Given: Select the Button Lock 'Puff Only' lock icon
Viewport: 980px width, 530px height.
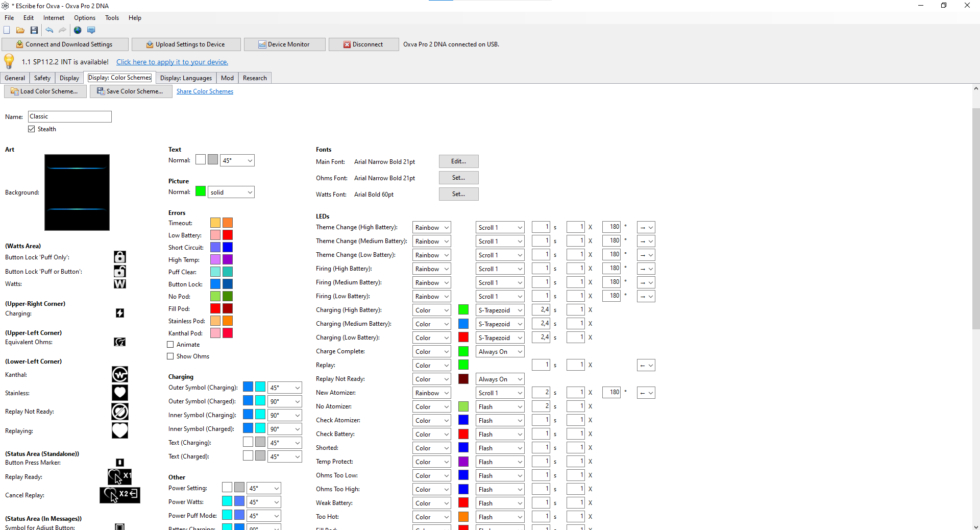Looking at the screenshot, I should (119, 257).
